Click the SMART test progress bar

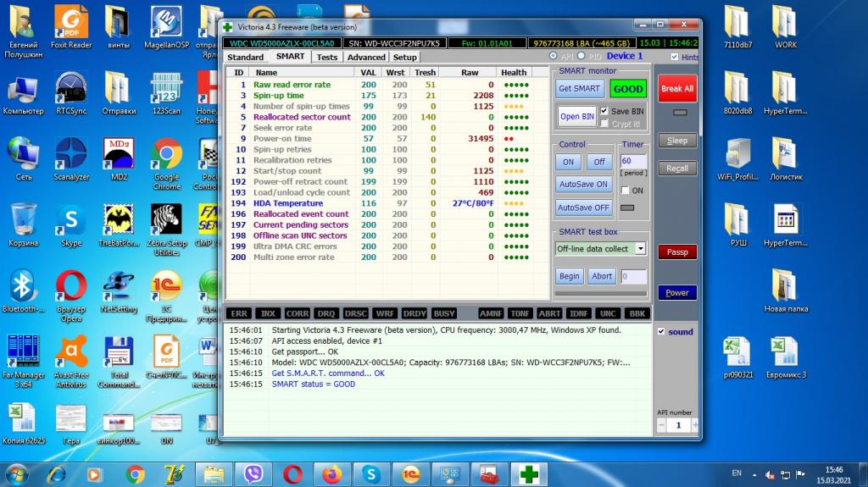coord(601,294)
